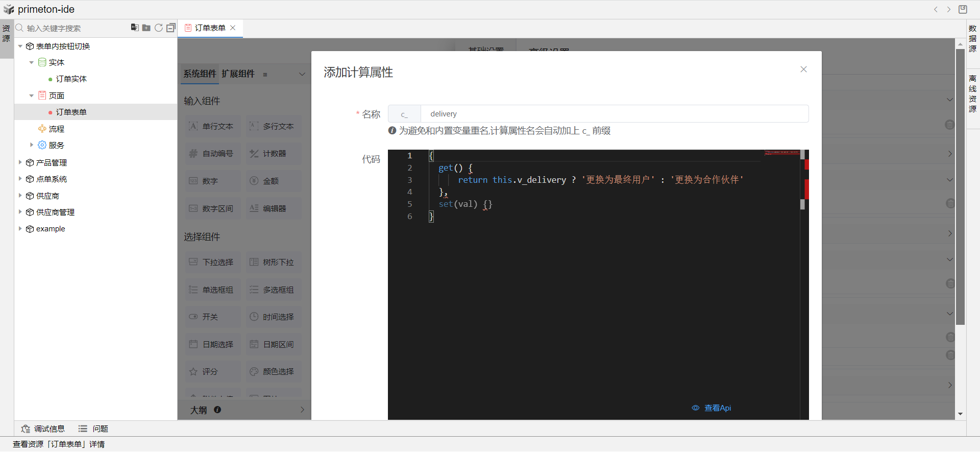The image size is (980, 452).
Task: Click the back arrow in title bar
Action: (936, 9)
